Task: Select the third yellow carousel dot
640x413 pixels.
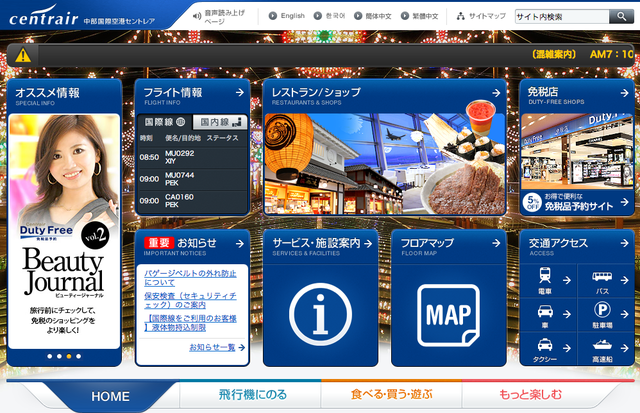Action: tap(69, 356)
